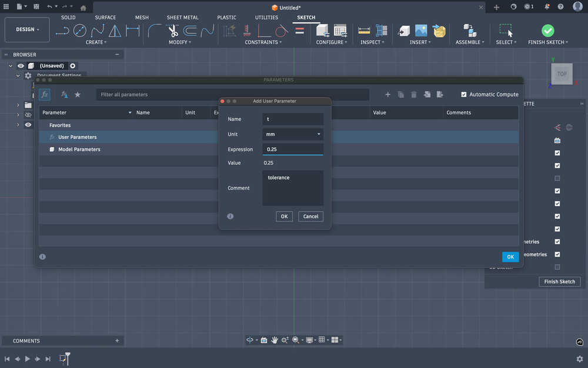The height and width of the screenshot is (368, 588).
Task: Click the Change Parameters table icon in Configure
Action: 340,31
